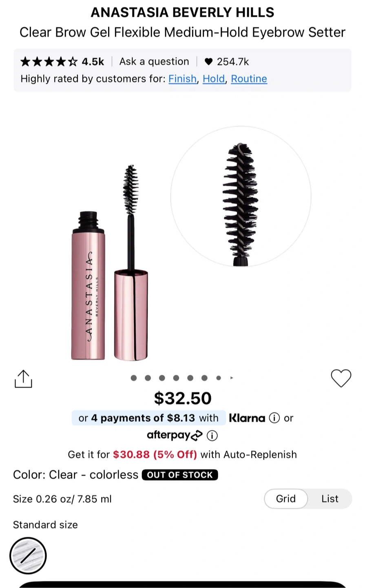Tap the Auto-Replenish 5% off offer text
This screenshot has height=588, width=365.
click(182, 454)
